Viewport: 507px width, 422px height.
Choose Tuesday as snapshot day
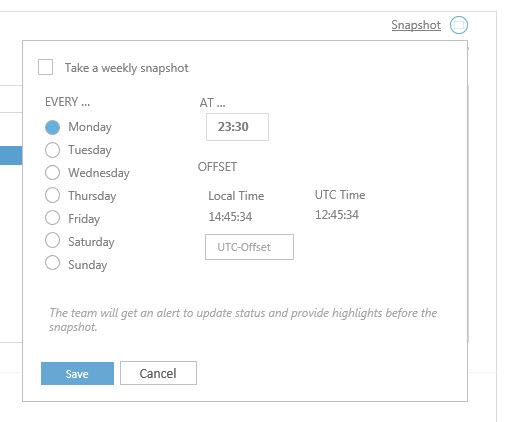(x=52, y=150)
